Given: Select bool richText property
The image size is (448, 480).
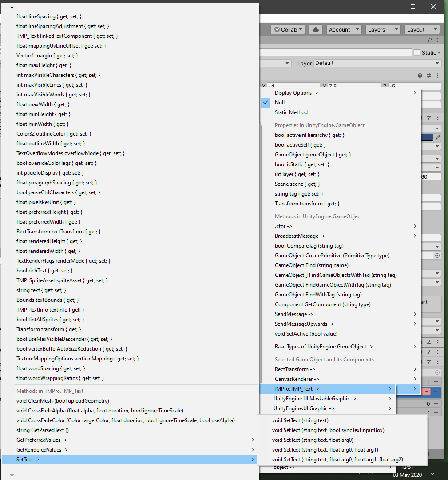Looking at the screenshot, I should coord(131,271).
